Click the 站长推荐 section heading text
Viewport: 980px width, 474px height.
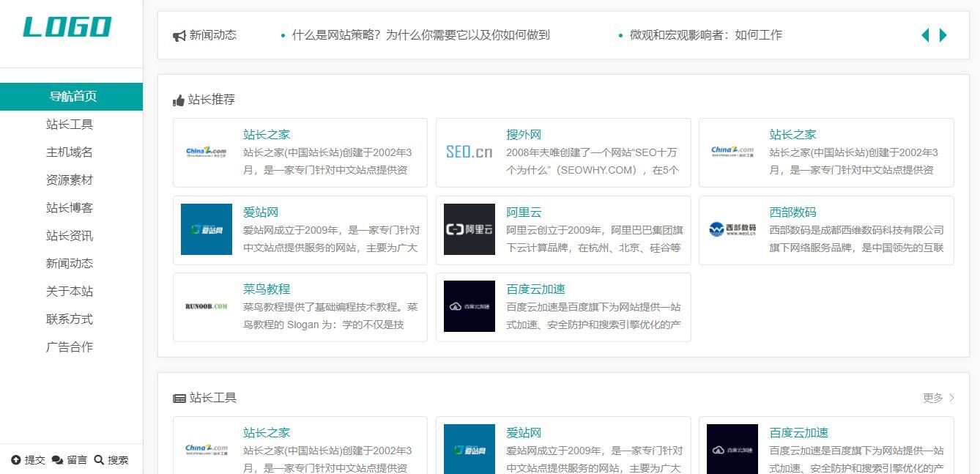pyautogui.click(x=212, y=100)
